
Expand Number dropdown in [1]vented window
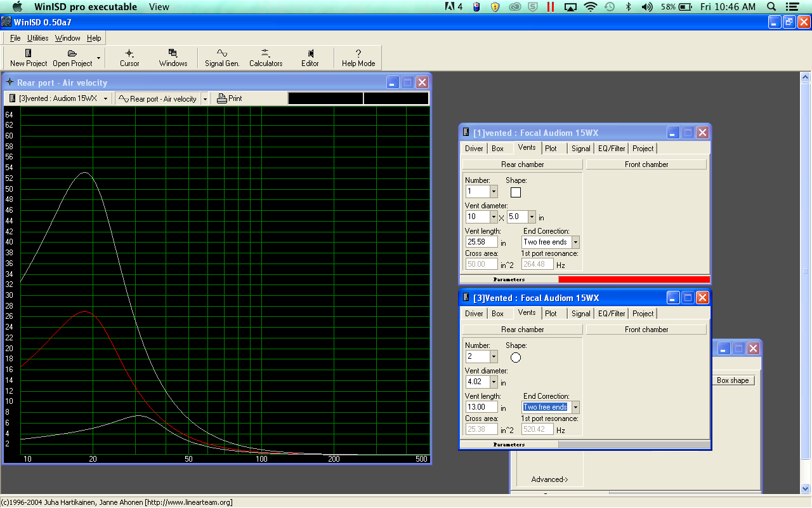[494, 191]
